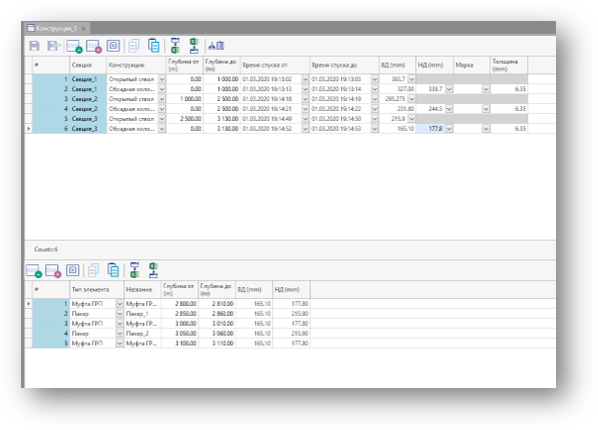Click the Save icon in top toolbar
598x430 pixels.
(34, 46)
